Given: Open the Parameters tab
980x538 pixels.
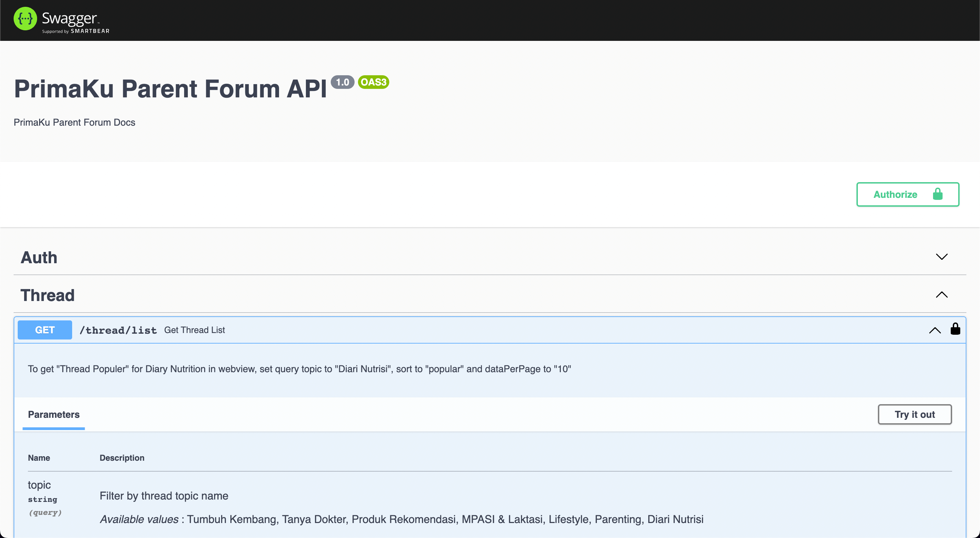Looking at the screenshot, I should pos(54,414).
